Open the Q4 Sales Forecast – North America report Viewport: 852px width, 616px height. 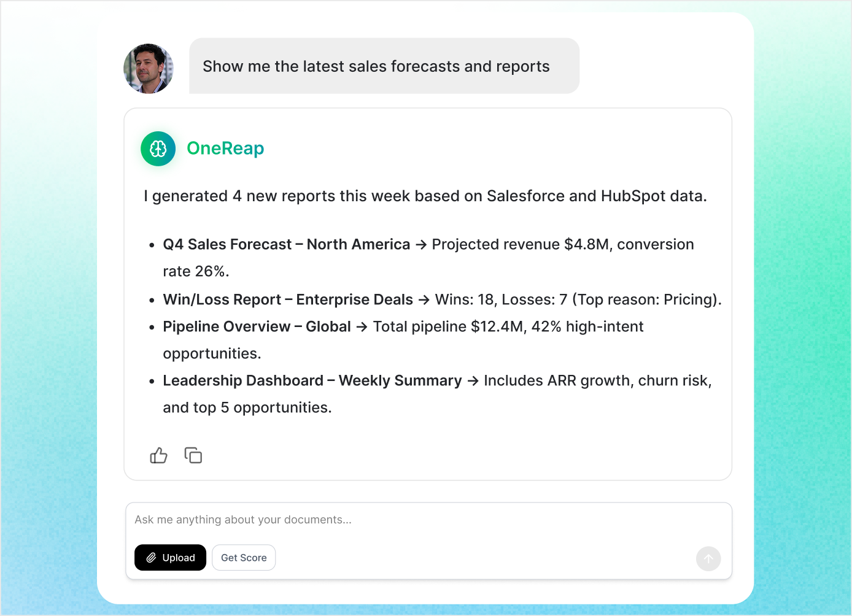pos(286,244)
